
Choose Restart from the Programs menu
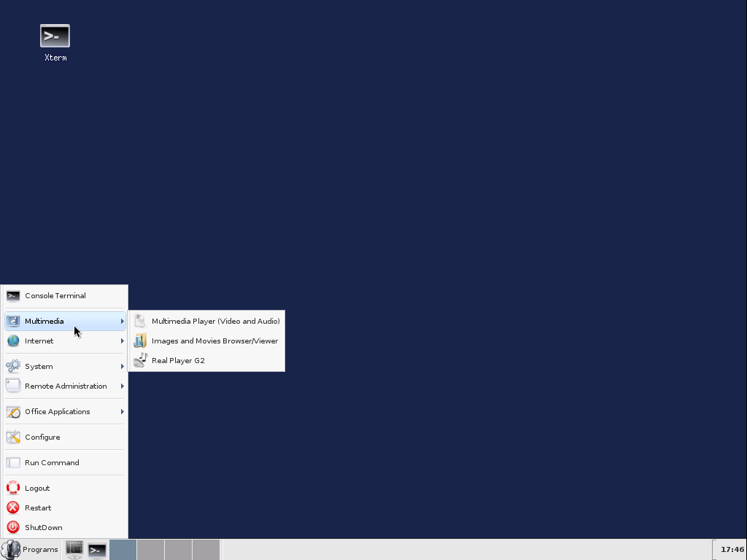pyautogui.click(x=38, y=507)
